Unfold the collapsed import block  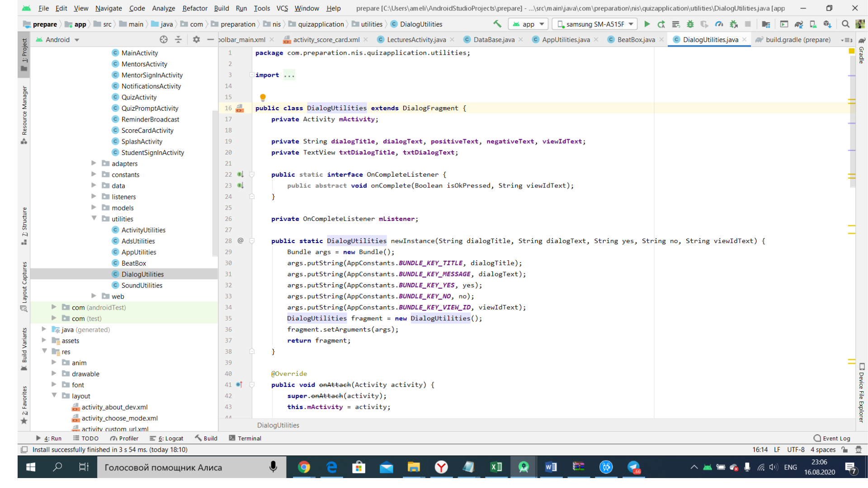252,75
